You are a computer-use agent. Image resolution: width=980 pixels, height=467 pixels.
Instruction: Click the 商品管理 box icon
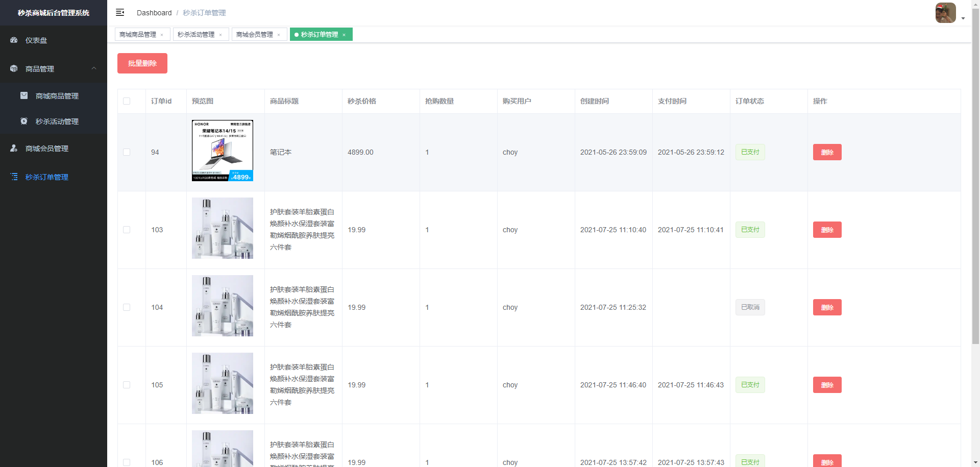click(x=14, y=68)
